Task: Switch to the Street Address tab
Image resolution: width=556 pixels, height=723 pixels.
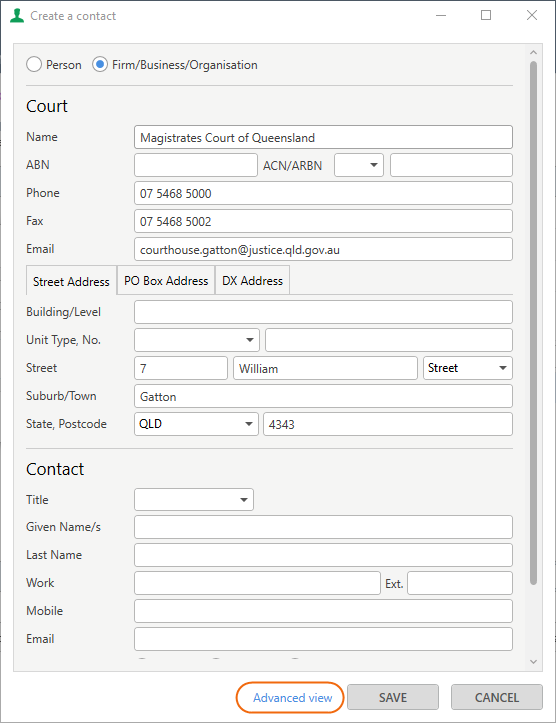Action: 71,281
